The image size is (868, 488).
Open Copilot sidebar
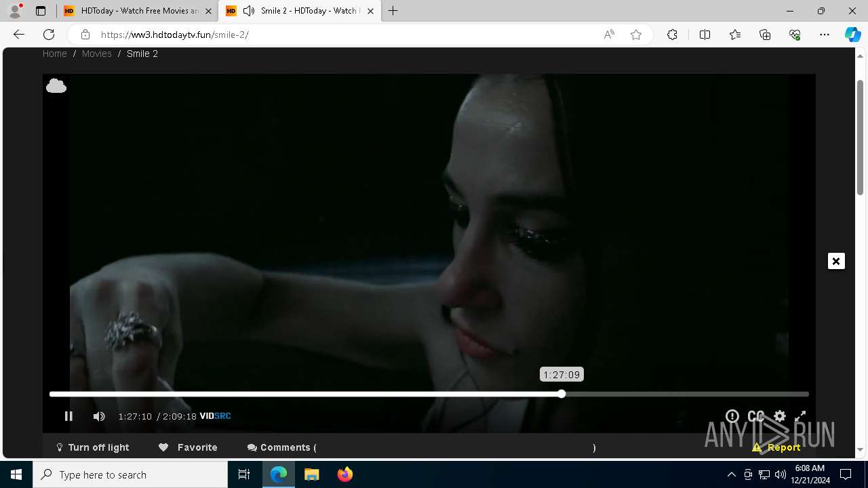[x=852, y=35]
